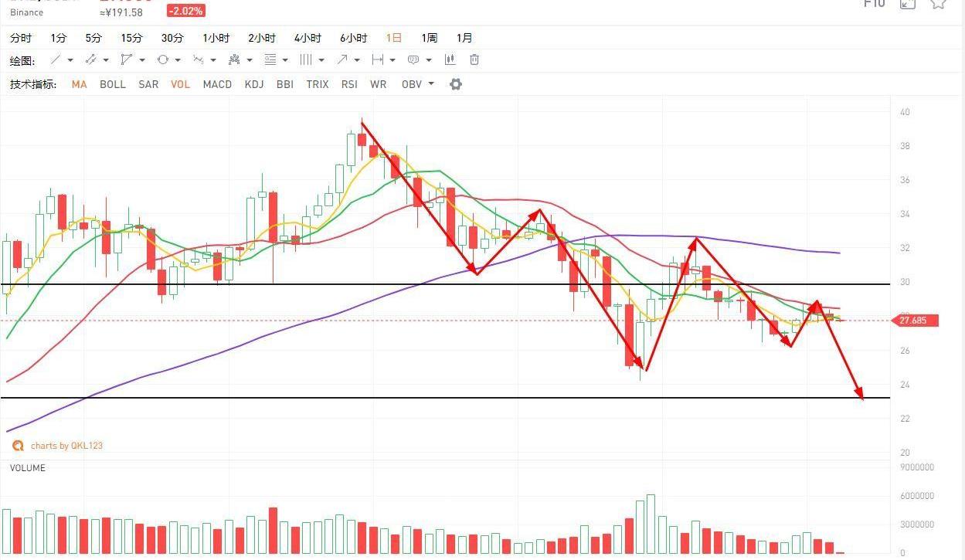Toggle the MA indicator
This screenshot has width=965, height=560.
[x=79, y=84]
